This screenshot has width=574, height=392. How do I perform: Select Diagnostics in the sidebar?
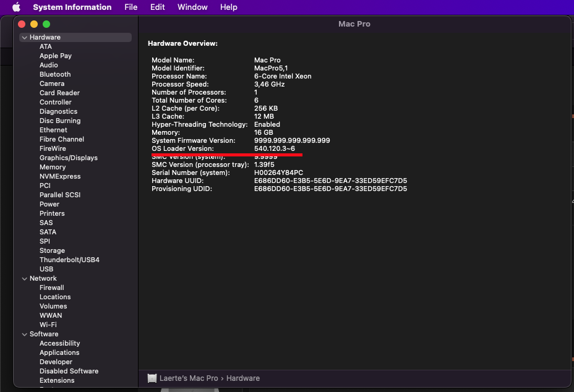59,111
